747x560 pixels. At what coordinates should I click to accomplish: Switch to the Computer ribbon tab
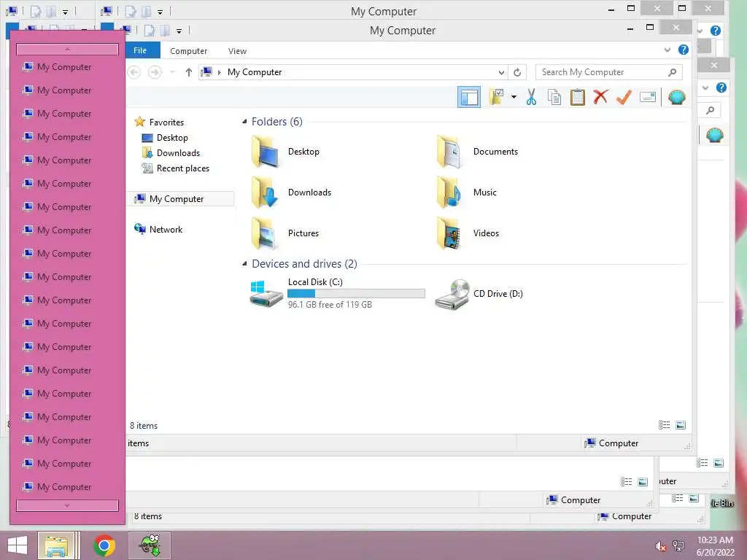coord(189,51)
